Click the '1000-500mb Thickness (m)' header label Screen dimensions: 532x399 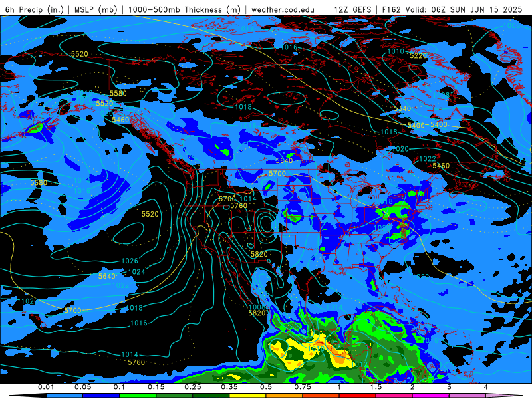pos(184,9)
